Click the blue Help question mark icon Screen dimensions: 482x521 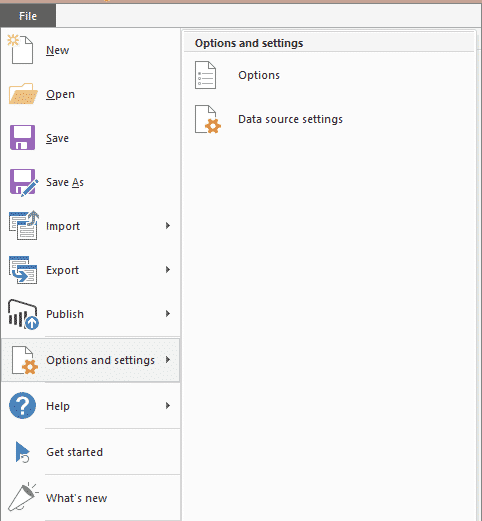pyautogui.click(x=22, y=406)
